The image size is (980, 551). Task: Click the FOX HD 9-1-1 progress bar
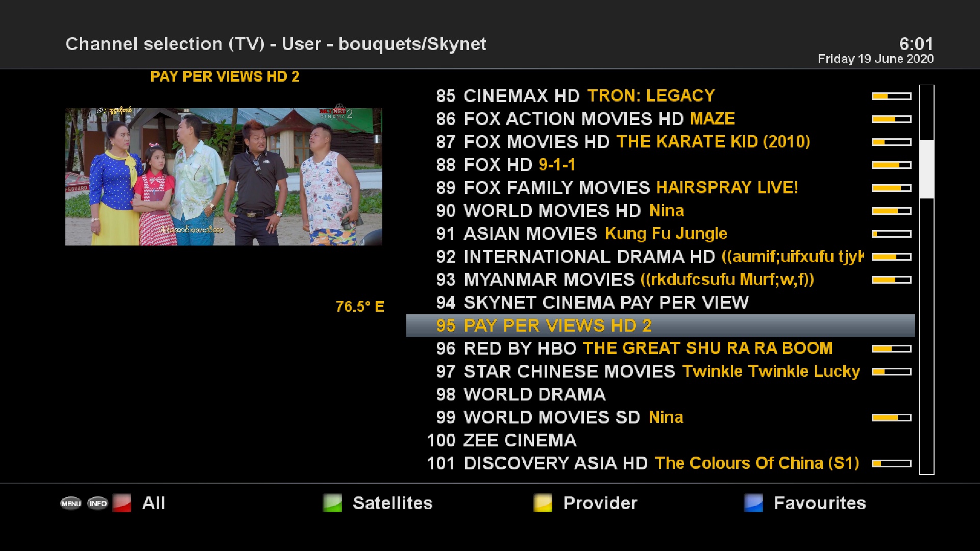pos(891,165)
